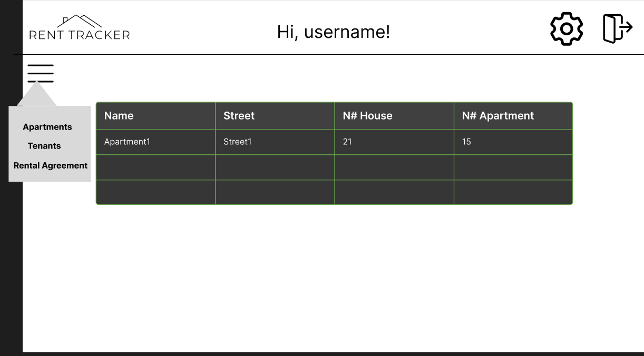The image size is (644, 356).
Task: Click the Name column header
Action: (118, 115)
